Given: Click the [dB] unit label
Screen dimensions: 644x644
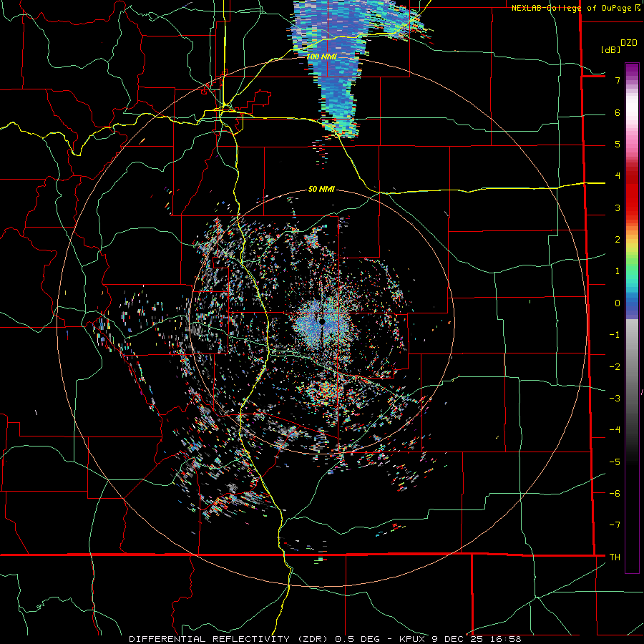Looking at the screenshot, I should (x=610, y=49).
